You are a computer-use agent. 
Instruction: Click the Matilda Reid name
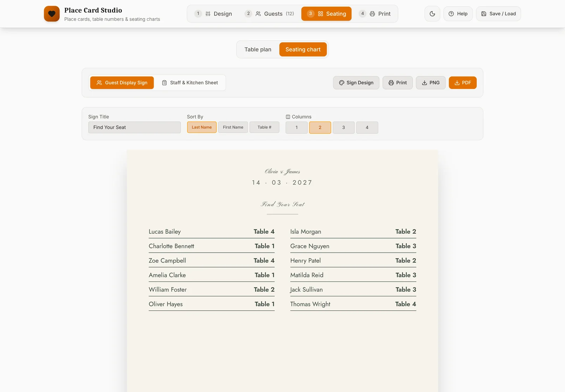click(307, 275)
